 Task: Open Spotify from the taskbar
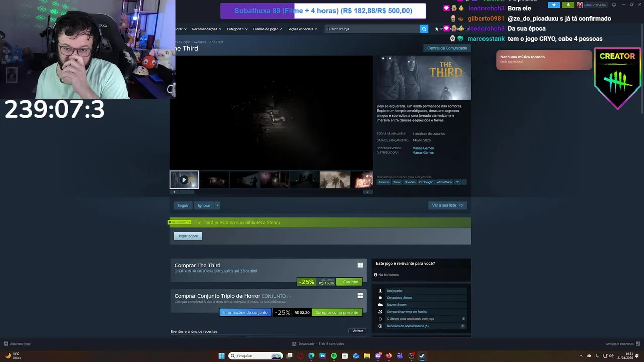point(334,356)
